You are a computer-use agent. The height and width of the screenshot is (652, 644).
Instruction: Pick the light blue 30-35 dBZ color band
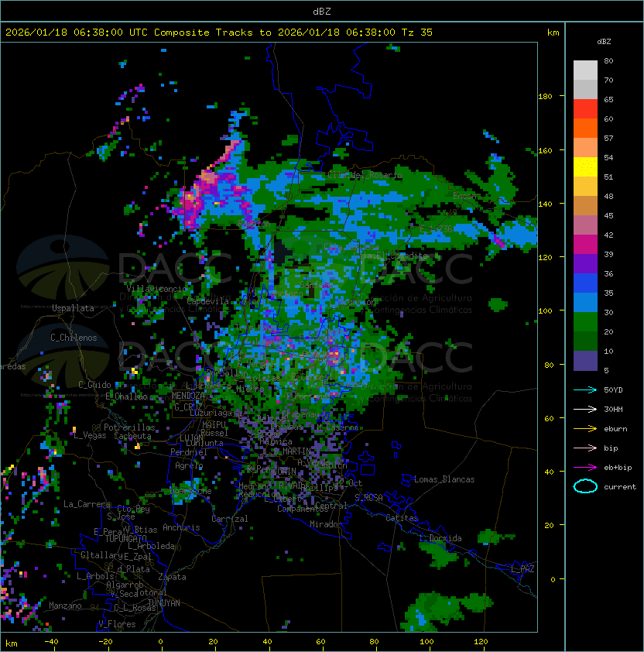pyautogui.click(x=585, y=302)
